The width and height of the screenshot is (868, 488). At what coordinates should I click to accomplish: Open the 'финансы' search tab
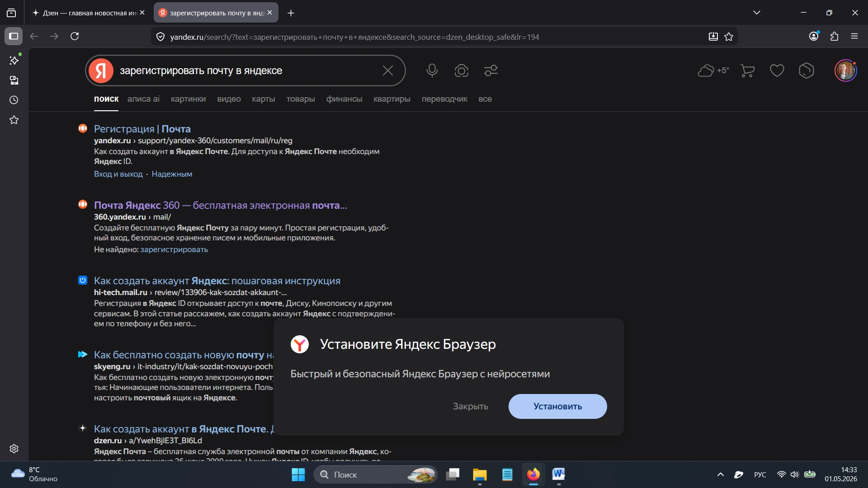[x=344, y=99]
